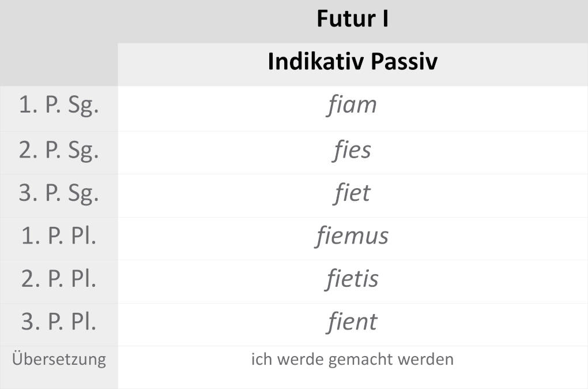Image resolution: width=588 pixels, height=389 pixels.
Task: Click the "Futur I" table header
Action: (352, 20)
